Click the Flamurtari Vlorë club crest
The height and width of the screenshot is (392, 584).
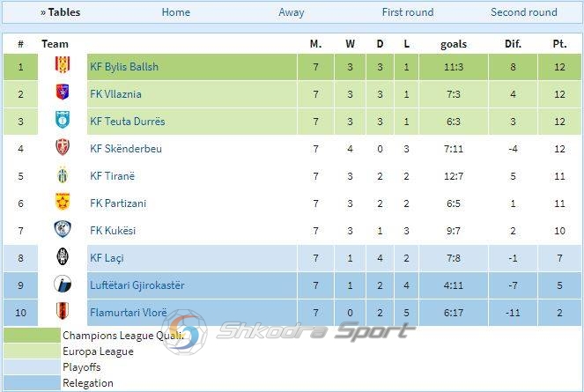63,312
